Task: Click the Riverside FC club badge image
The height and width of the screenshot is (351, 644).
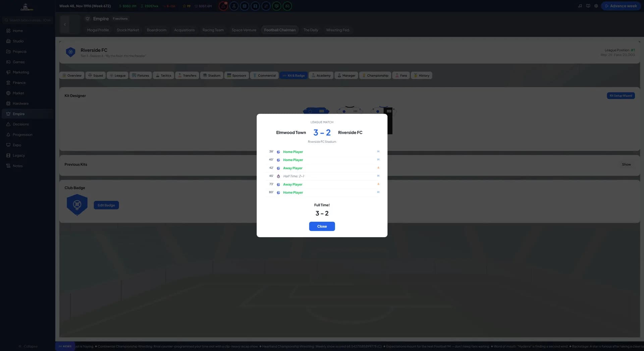Action: [x=77, y=205]
